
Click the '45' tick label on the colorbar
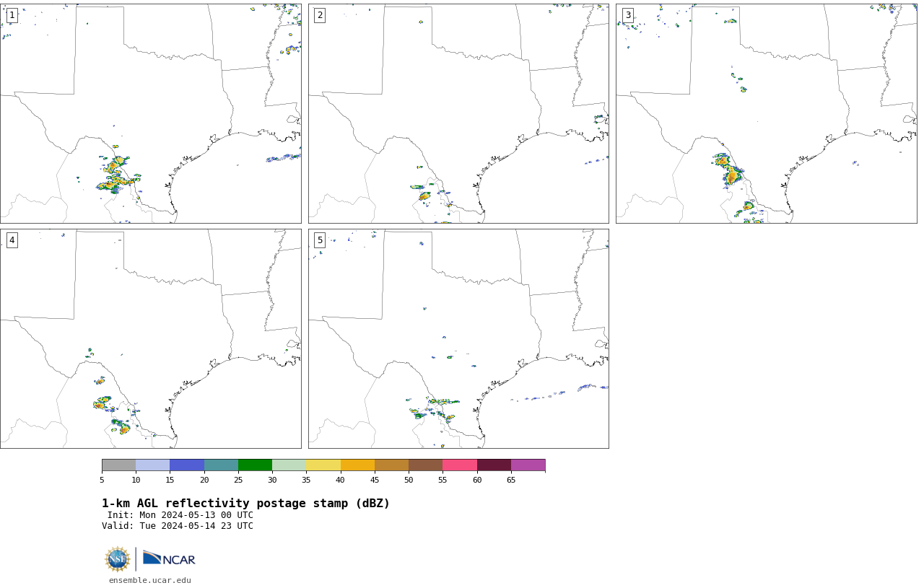[x=375, y=480]
